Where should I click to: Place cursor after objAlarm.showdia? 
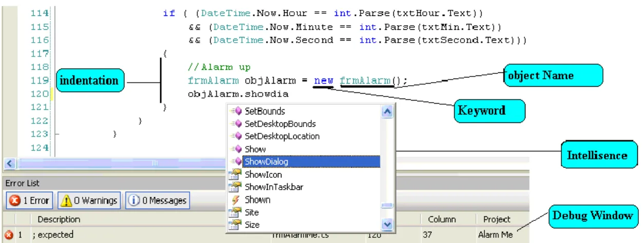[x=289, y=94]
